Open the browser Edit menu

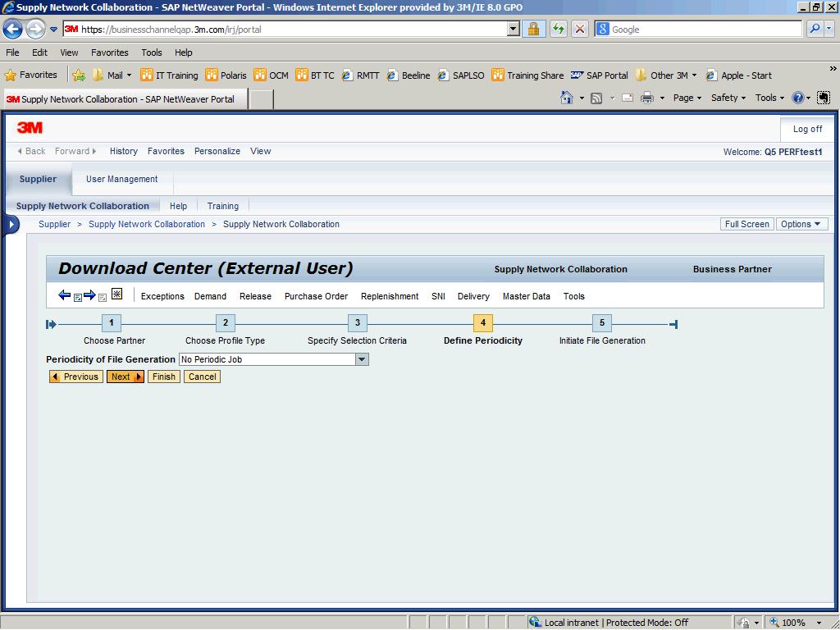click(39, 52)
